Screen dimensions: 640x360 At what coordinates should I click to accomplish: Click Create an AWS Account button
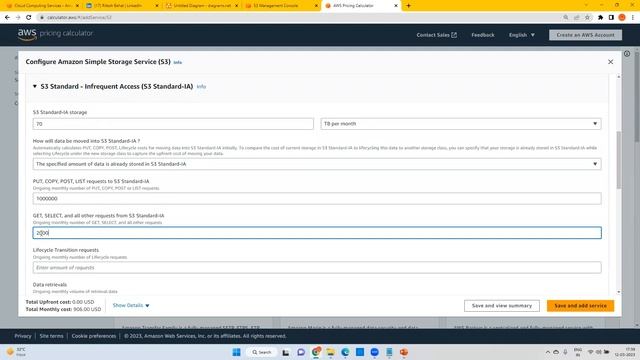[585, 35]
